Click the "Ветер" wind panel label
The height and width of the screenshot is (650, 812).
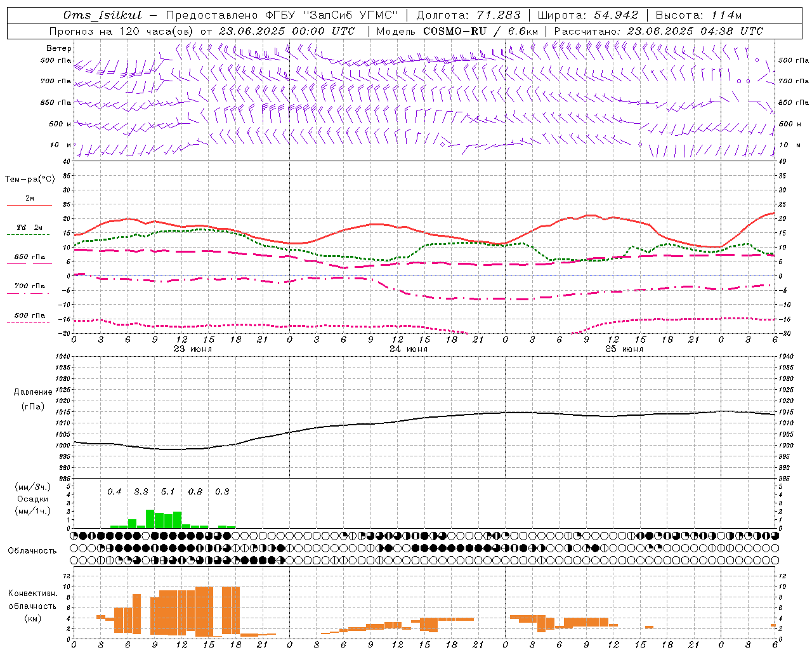(x=59, y=48)
